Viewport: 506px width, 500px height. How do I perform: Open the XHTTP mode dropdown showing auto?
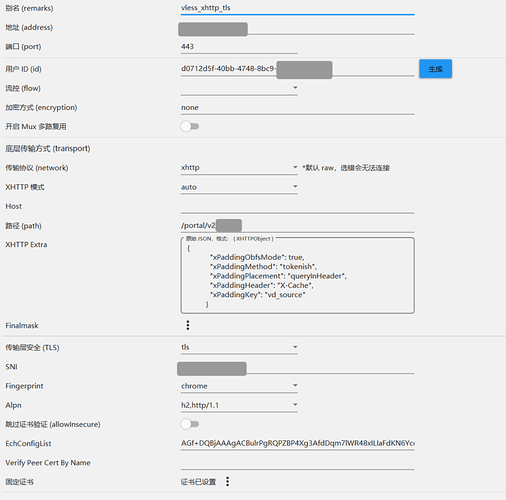coord(239,187)
